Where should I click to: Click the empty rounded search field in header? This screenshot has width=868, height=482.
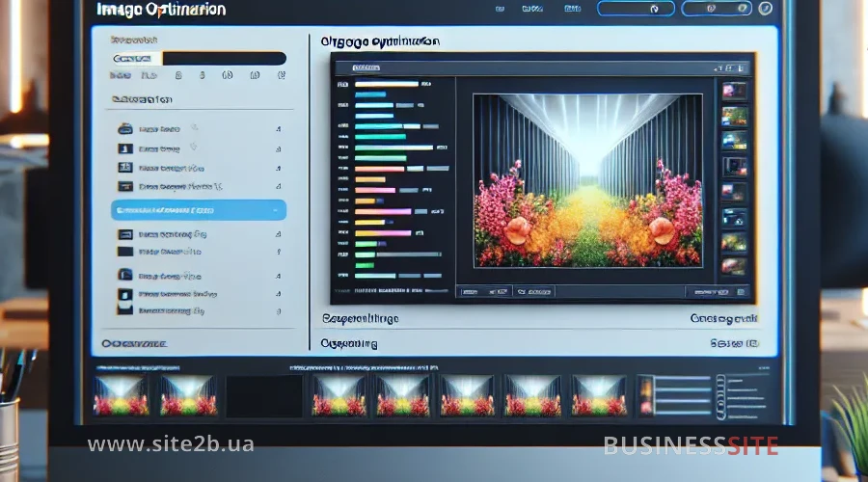click(637, 9)
